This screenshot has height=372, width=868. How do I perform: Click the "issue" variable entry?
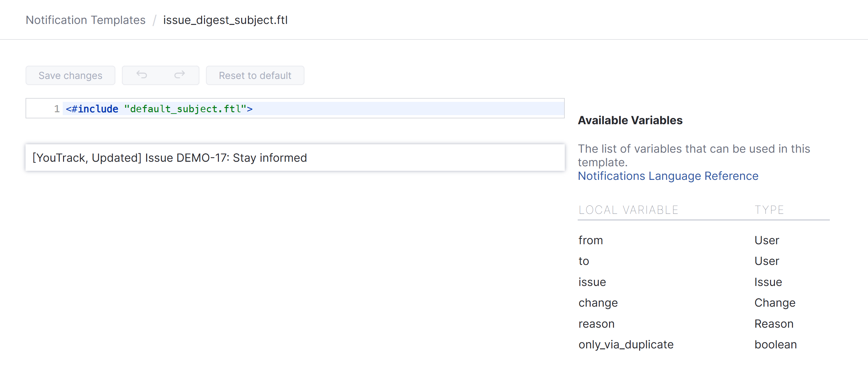[x=592, y=282]
